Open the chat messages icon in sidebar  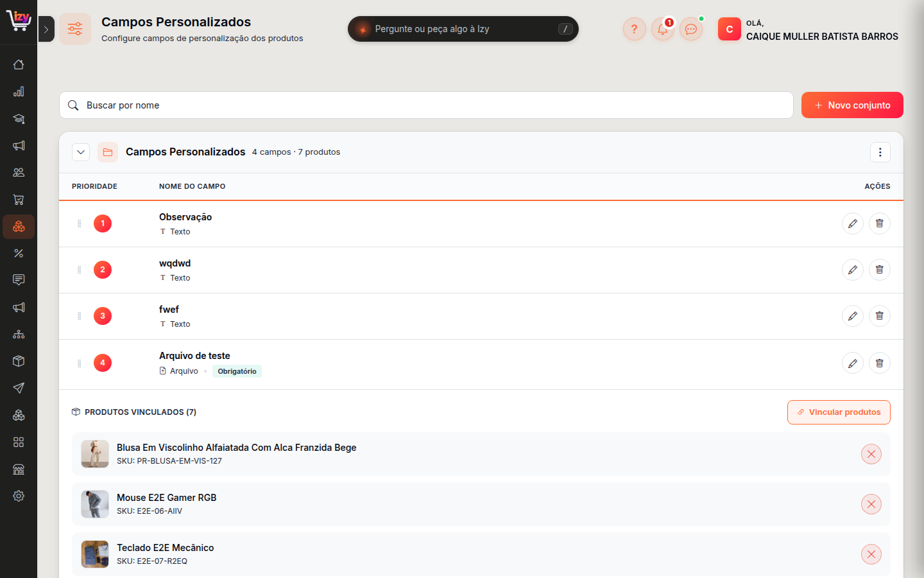point(19,280)
